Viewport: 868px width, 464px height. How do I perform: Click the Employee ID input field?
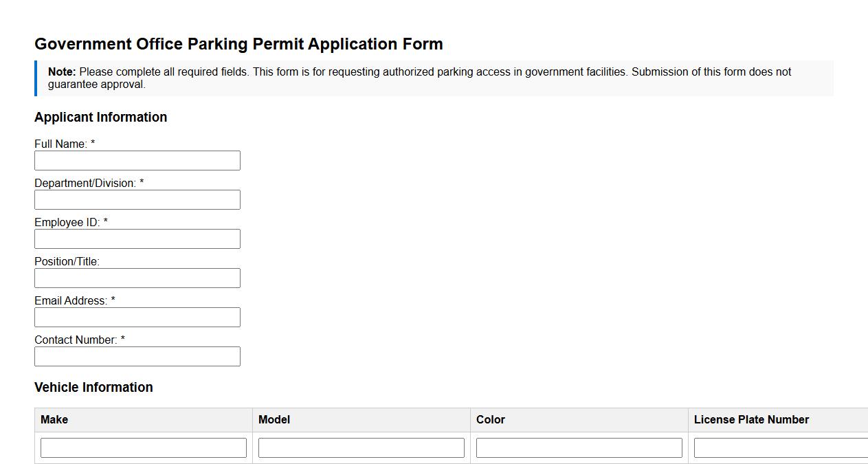click(x=137, y=239)
